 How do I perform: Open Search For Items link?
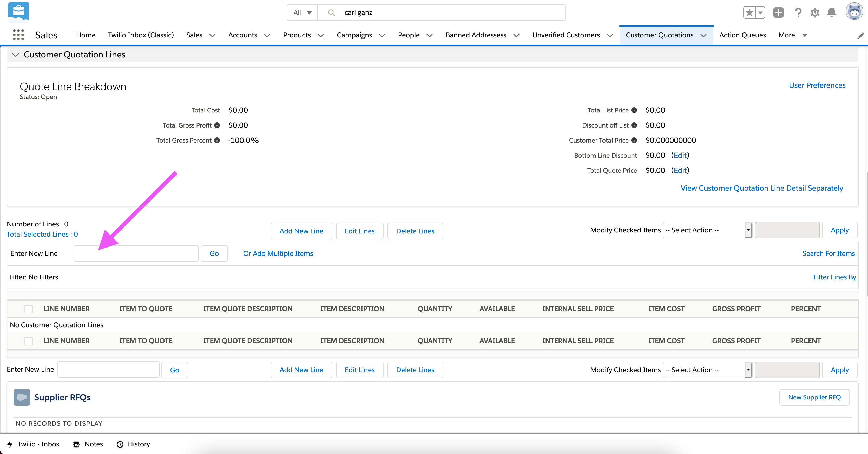(x=828, y=253)
